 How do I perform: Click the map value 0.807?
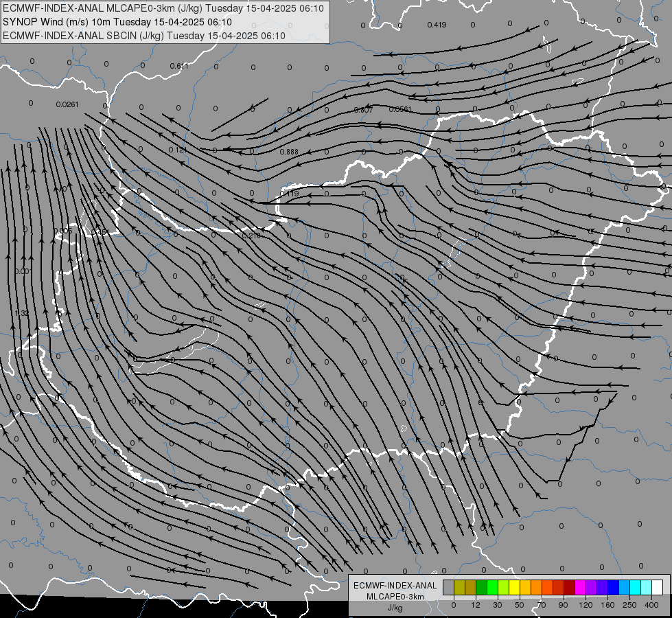pos(363,111)
